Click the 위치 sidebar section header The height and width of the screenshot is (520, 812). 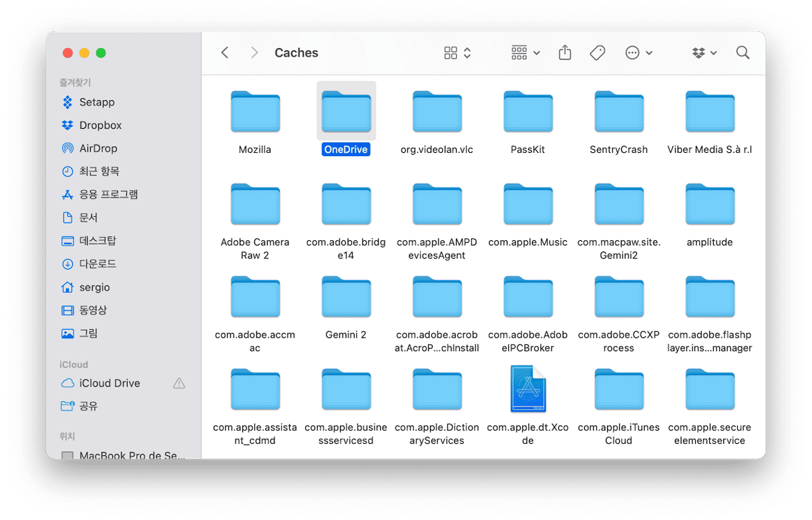[67, 436]
